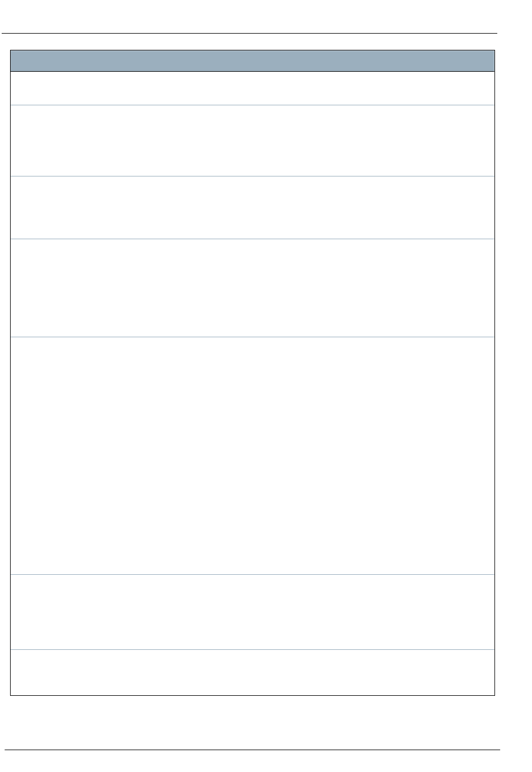This screenshot has width=532, height=772.
Task: Click inside the tallest empty table row
Action: (253, 455)
